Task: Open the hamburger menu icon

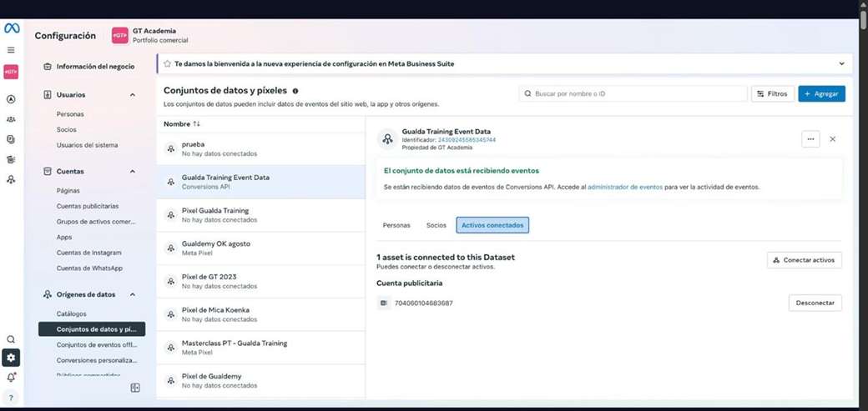Action: point(11,50)
